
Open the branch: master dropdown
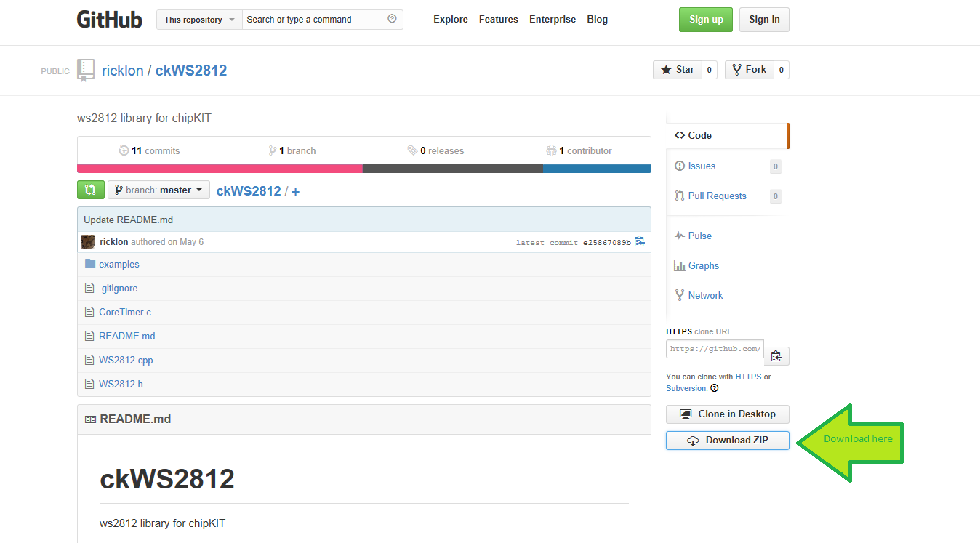pyautogui.click(x=158, y=190)
